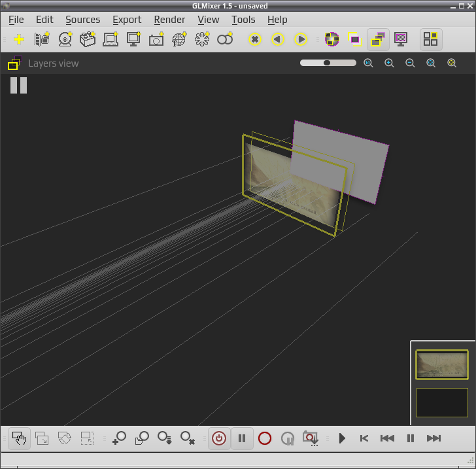Clone the current source with the rings icon

pyautogui.click(x=225, y=39)
